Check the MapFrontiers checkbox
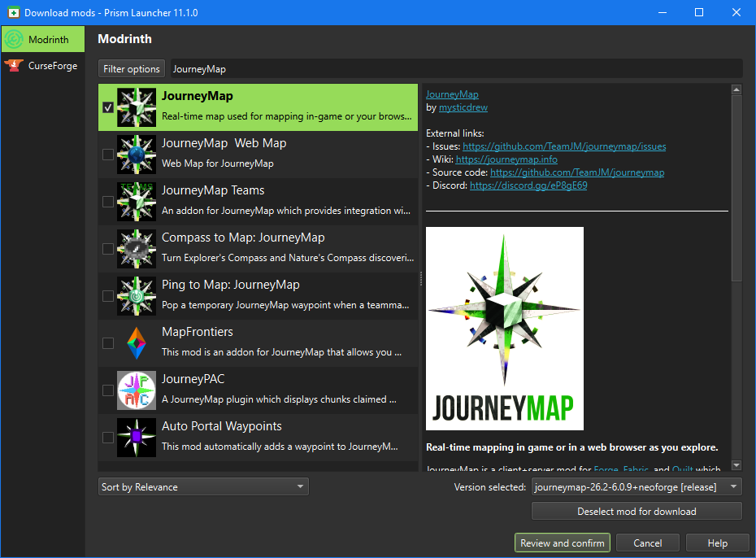Viewport: 756px width, 558px height. click(108, 343)
